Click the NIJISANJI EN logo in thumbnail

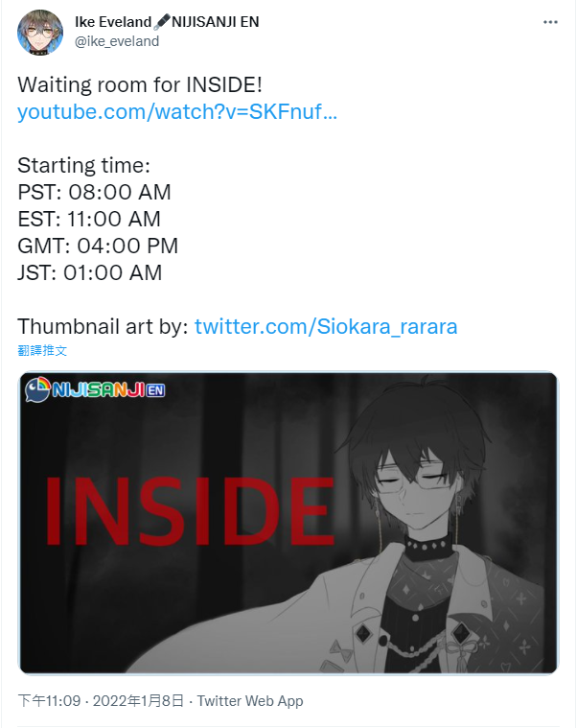tap(95, 389)
